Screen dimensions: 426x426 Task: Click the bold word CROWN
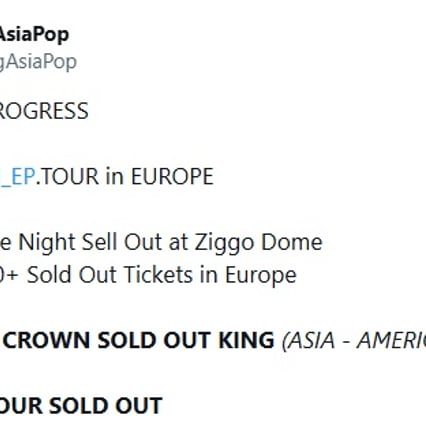click(46, 340)
